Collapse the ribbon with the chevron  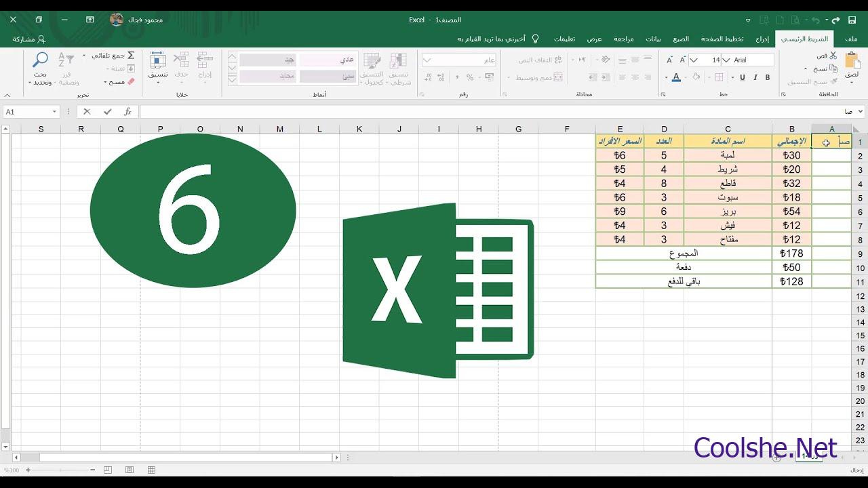(7, 95)
